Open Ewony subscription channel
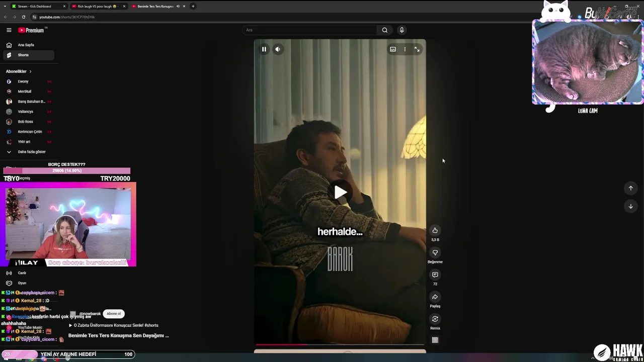This screenshot has height=362, width=644. (28, 81)
